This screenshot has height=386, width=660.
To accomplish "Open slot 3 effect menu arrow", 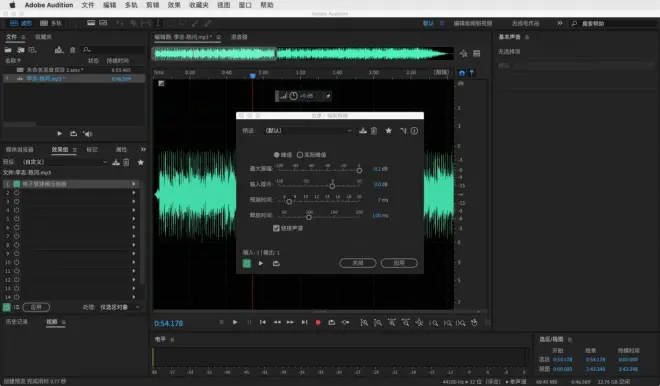I will (x=134, y=202).
